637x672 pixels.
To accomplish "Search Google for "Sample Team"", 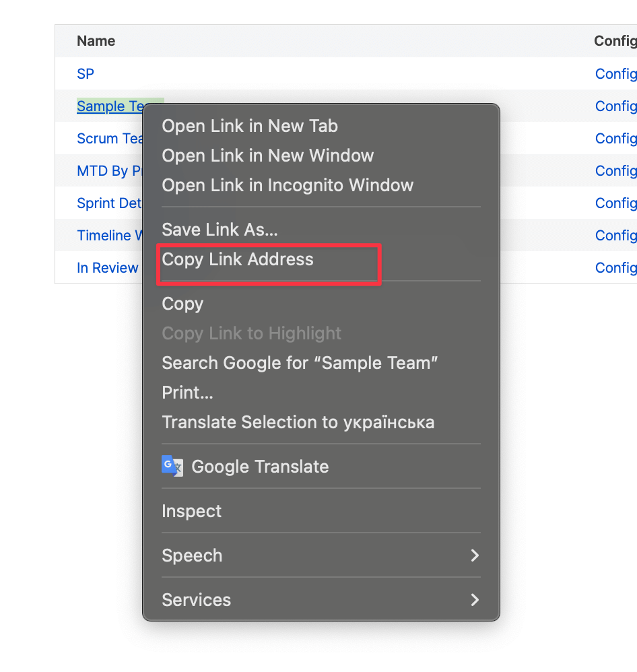I will 300,363.
